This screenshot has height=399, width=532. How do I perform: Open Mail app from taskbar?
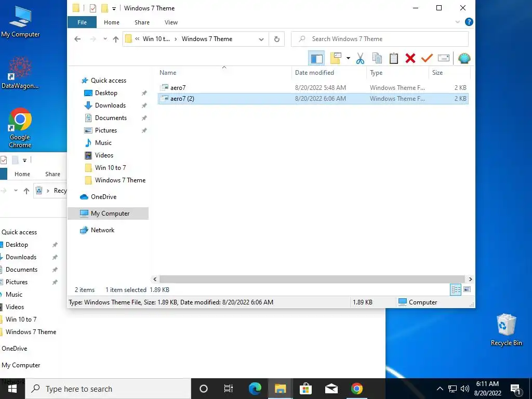point(331,389)
